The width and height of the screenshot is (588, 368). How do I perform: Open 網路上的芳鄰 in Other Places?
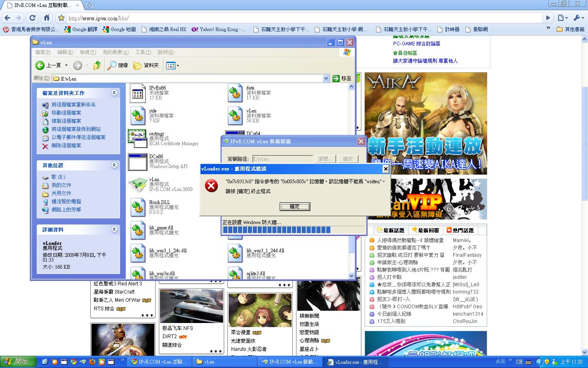tap(66, 210)
